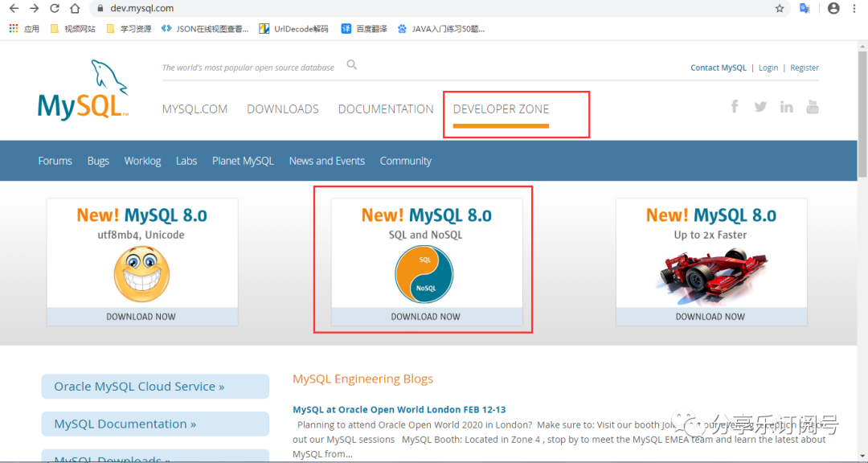868x463 pixels.
Task: Open the 学习资源 bookmark folder
Action: point(129,29)
